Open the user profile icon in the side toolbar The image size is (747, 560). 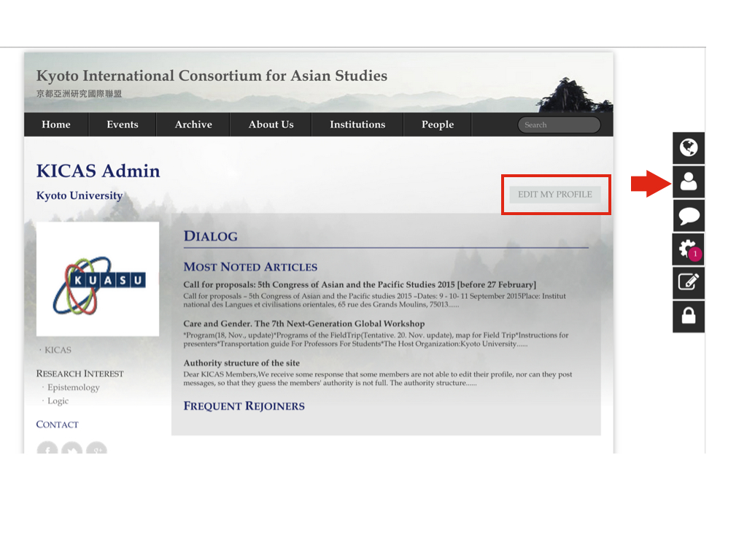point(689,182)
